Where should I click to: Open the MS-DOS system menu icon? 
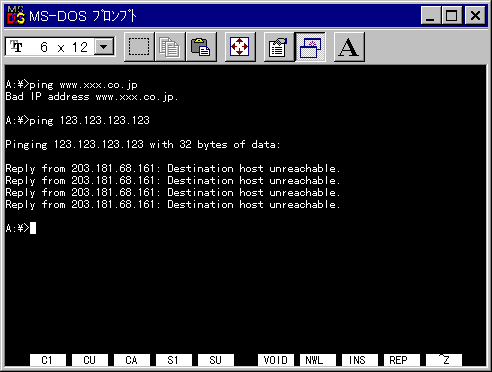(16, 16)
